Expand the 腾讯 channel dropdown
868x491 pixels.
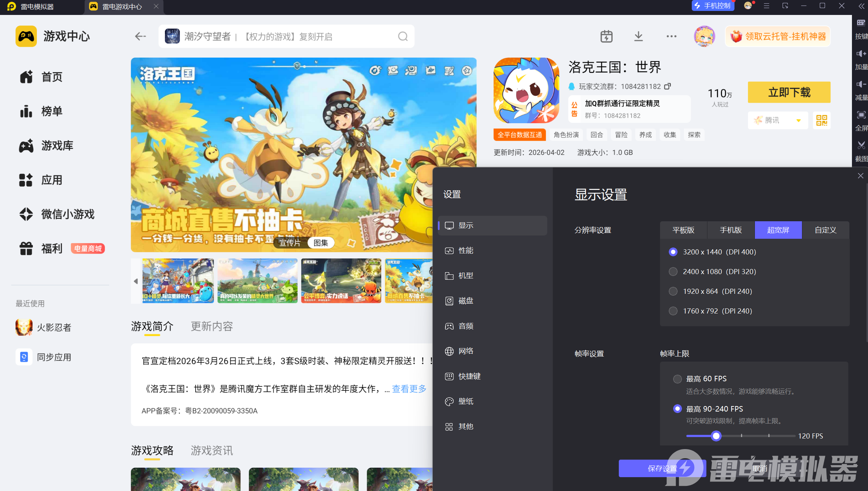[799, 120]
